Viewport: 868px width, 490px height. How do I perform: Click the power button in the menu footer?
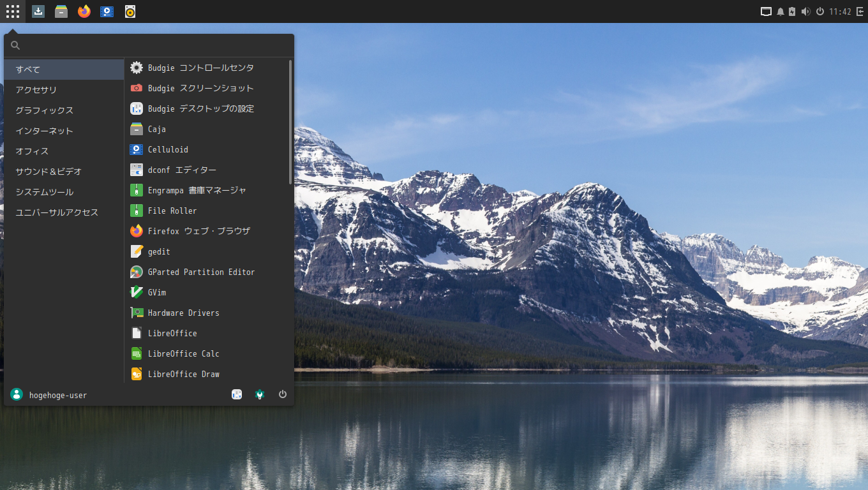pyautogui.click(x=283, y=394)
